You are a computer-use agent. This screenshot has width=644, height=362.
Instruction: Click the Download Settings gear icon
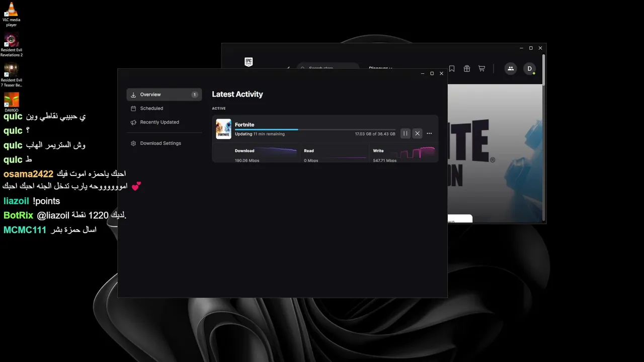pos(133,143)
